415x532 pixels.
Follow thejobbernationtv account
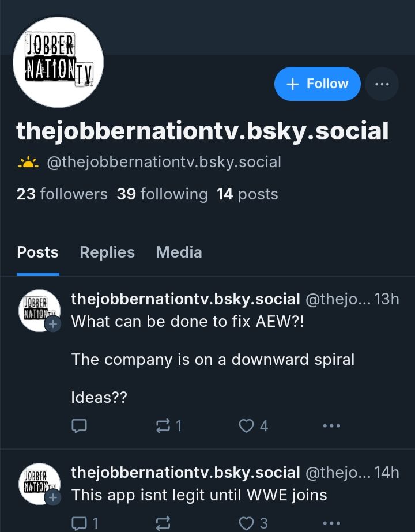(x=317, y=84)
